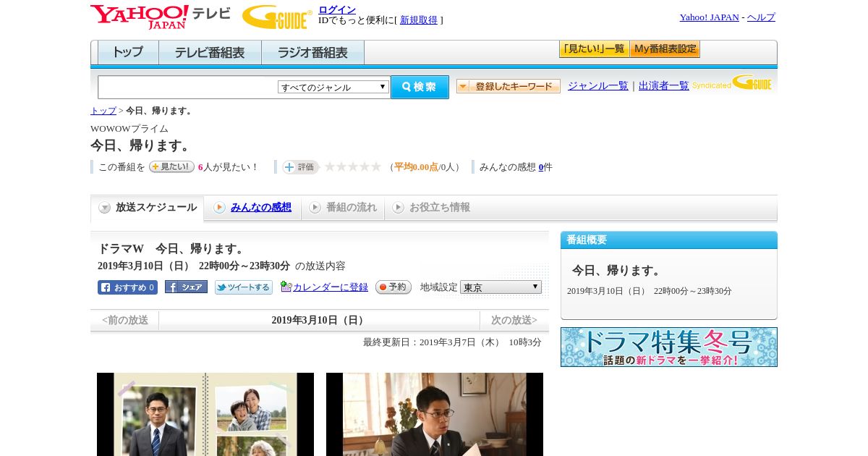Click the WOWOWプライム channel text

129,129
